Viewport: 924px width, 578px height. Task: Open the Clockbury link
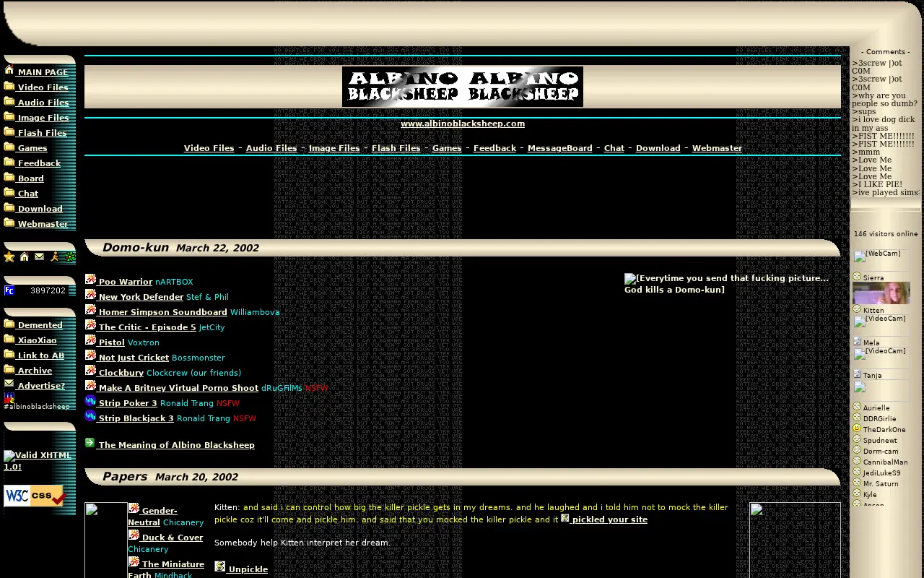121,373
